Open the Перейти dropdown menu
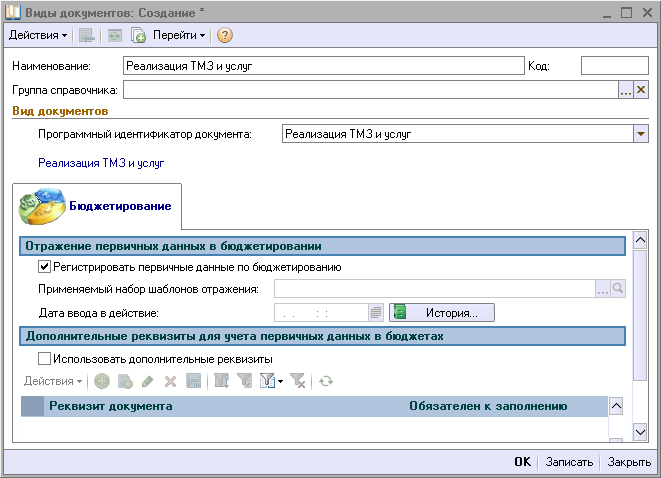 pyautogui.click(x=180, y=35)
